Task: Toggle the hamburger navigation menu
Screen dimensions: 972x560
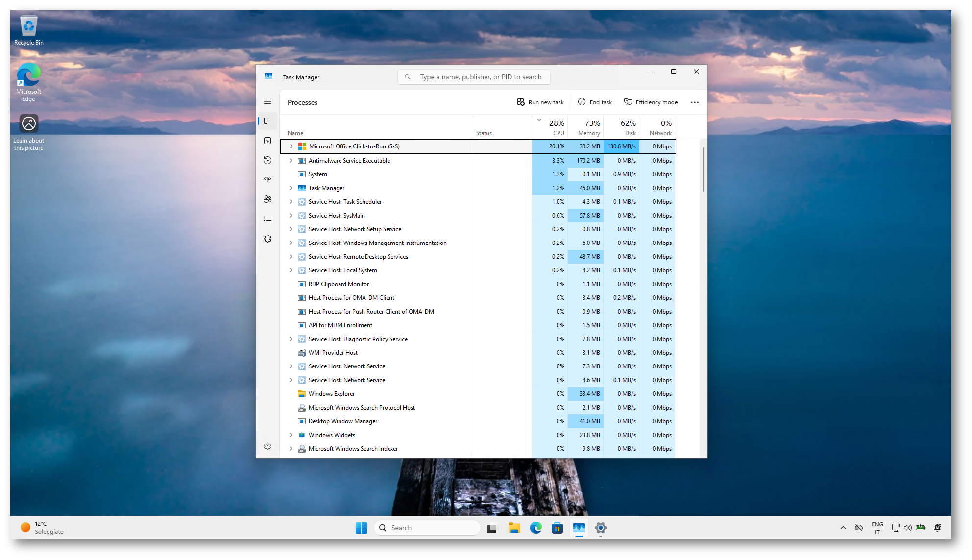Action: point(267,101)
